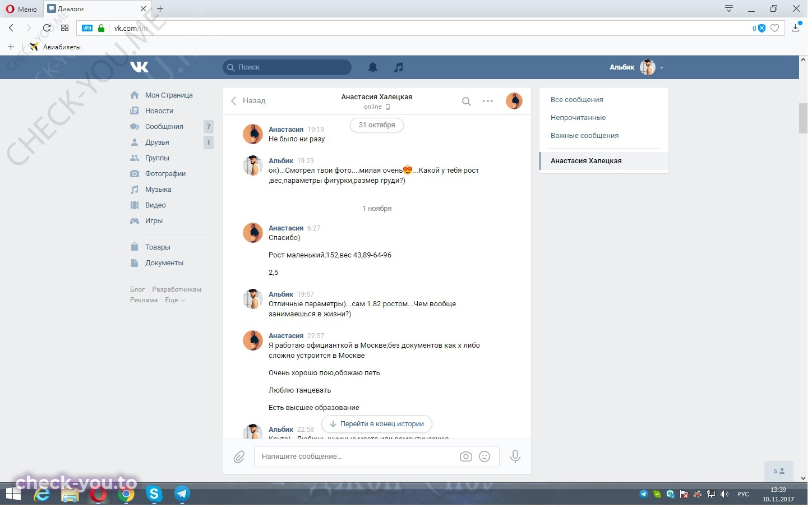Attach a file with paperclip icon
Screen dimensions: 812x507
(239, 457)
